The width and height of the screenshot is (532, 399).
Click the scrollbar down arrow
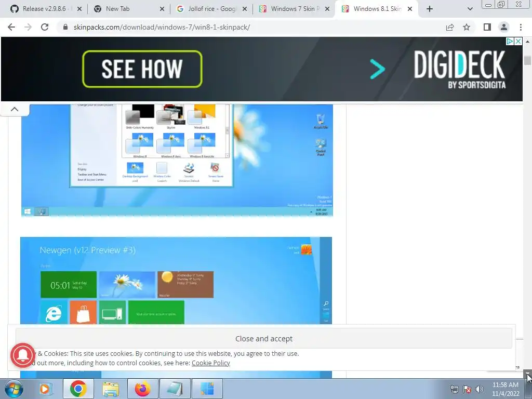point(528,374)
